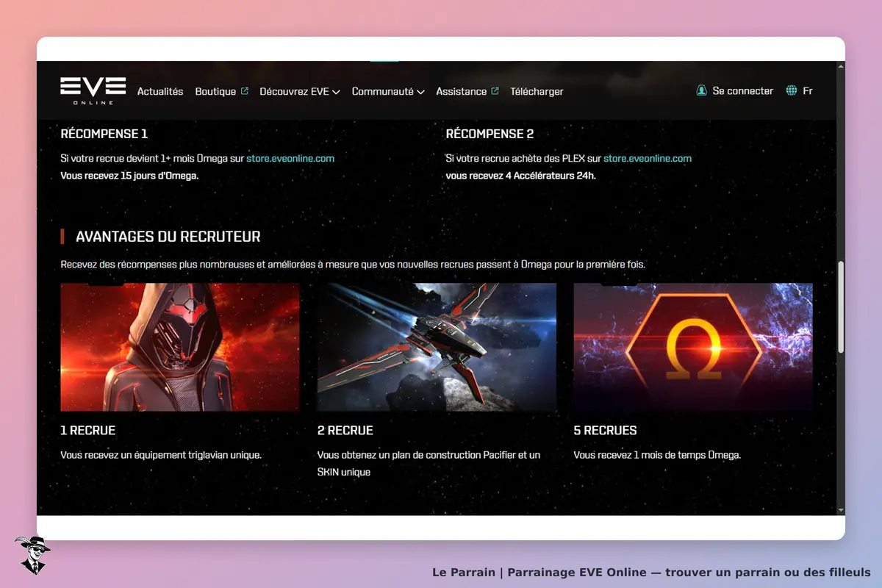Click the user account icon
The image size is (882, 588).
[x=702, y=90]
